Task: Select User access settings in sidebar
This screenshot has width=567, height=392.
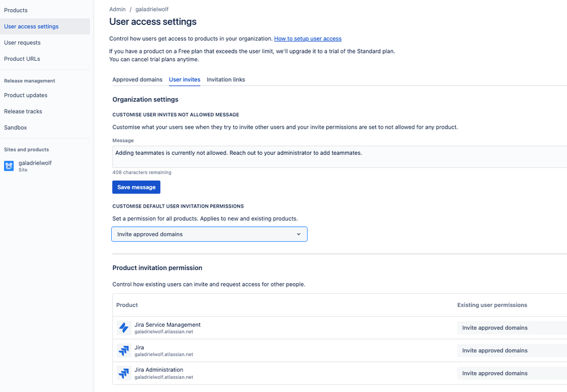Action: (x=45, y=26)
